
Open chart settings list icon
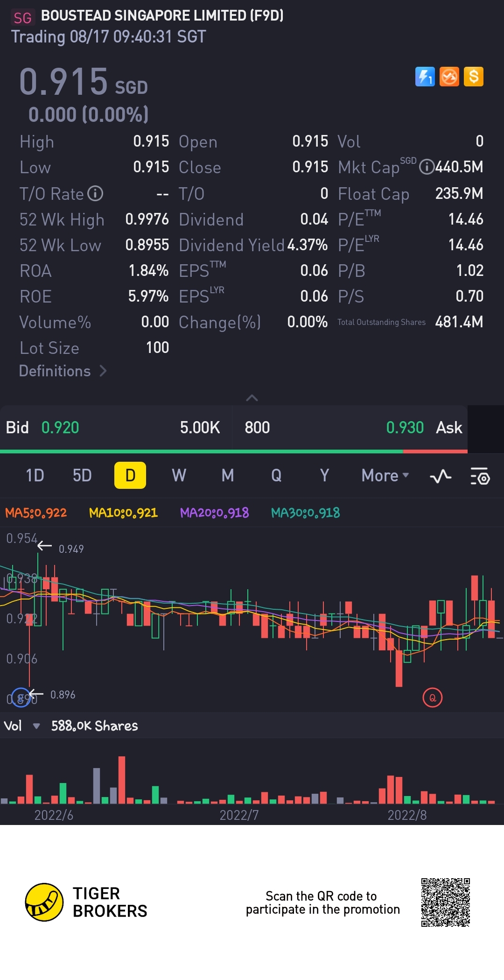coord(480,476)
